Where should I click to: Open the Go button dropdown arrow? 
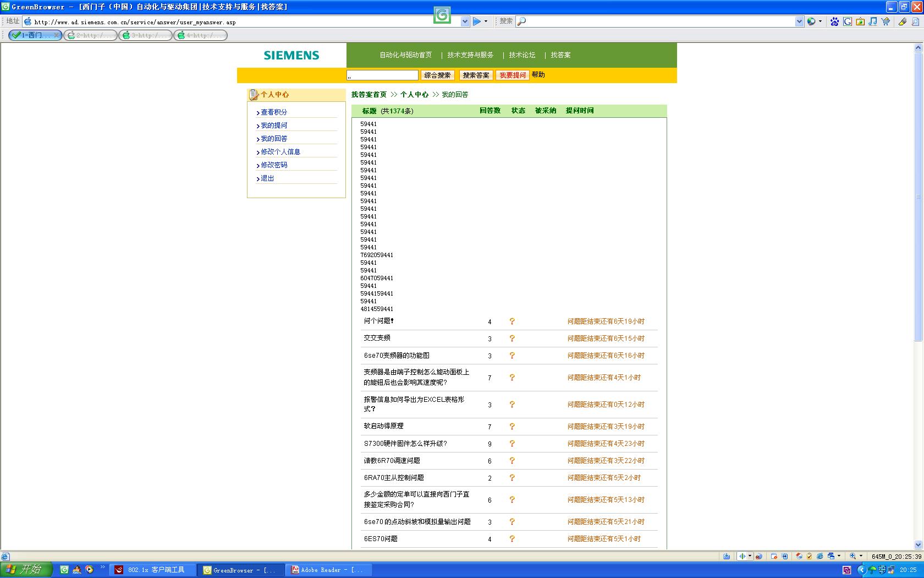point(486,21)
